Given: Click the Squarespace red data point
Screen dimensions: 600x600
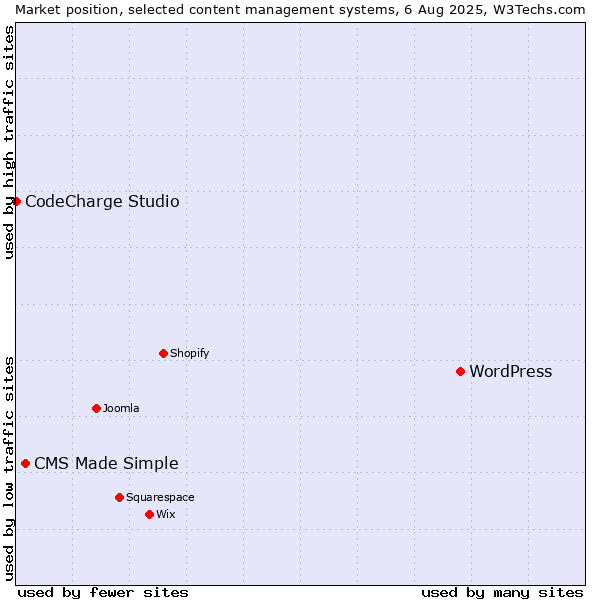Looking at the screenshot, I should 119,497.
